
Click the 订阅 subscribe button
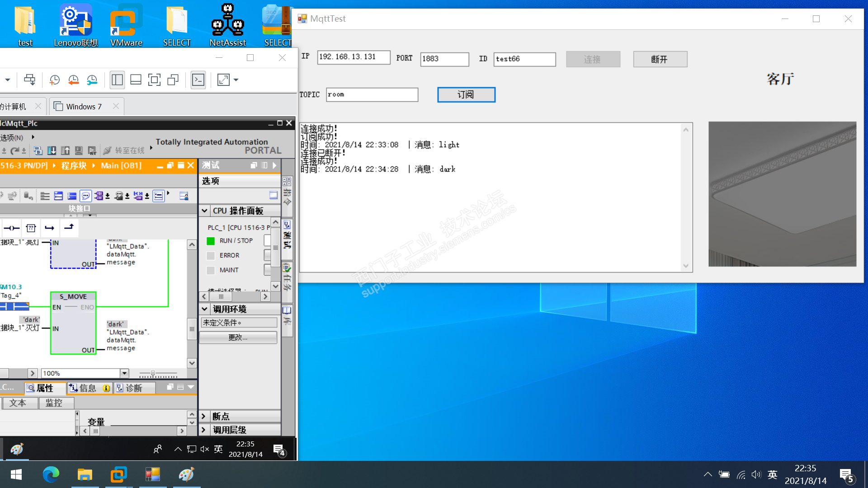point(466,94)
